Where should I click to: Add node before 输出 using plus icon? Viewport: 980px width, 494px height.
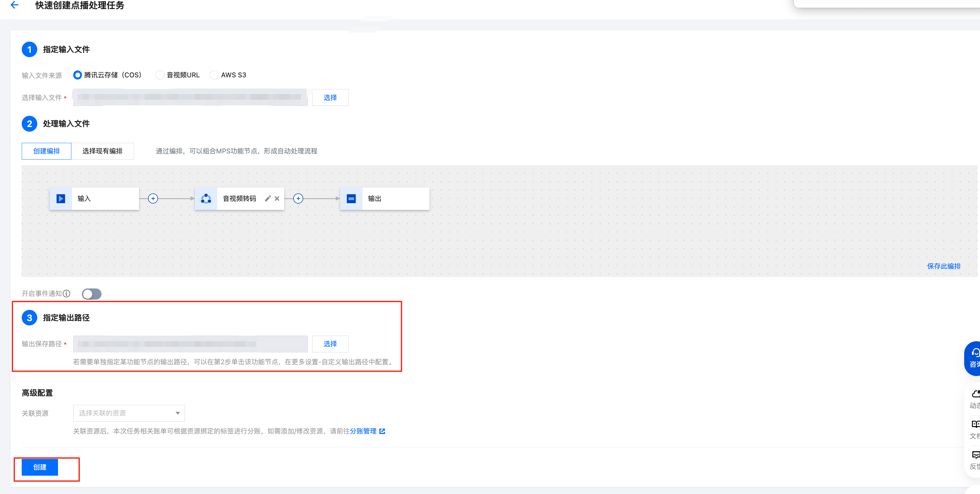point(298,199)
